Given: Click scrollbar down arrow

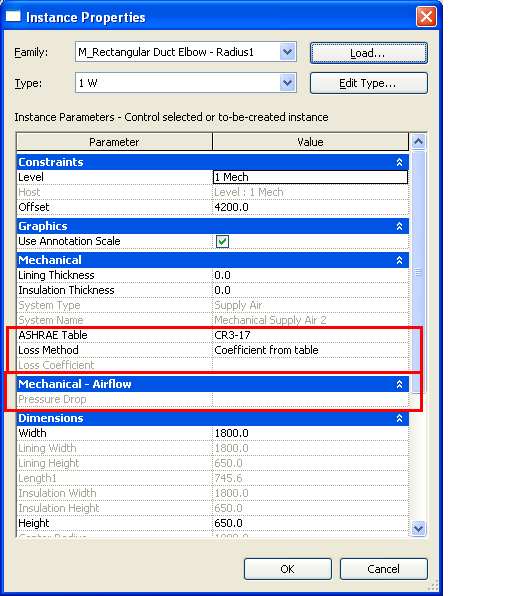Looking at the screenshot, I should [x=418, y=528].
